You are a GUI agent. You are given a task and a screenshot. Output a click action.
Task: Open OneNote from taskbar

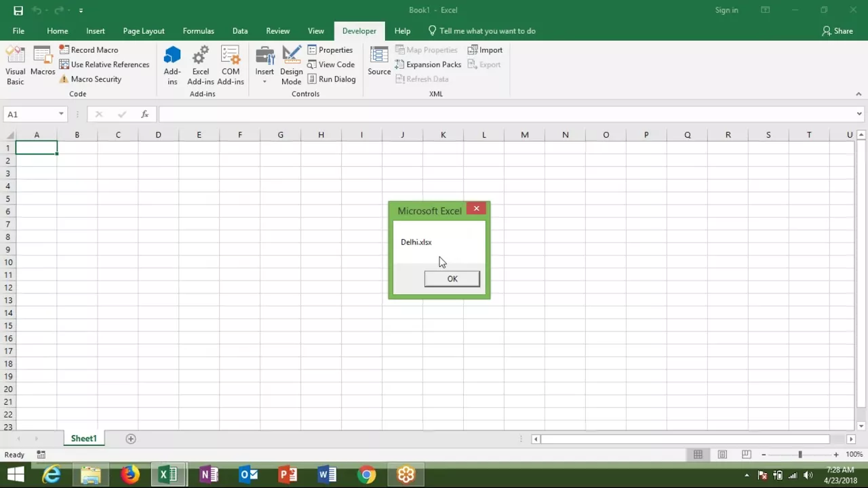coord(209,474)
